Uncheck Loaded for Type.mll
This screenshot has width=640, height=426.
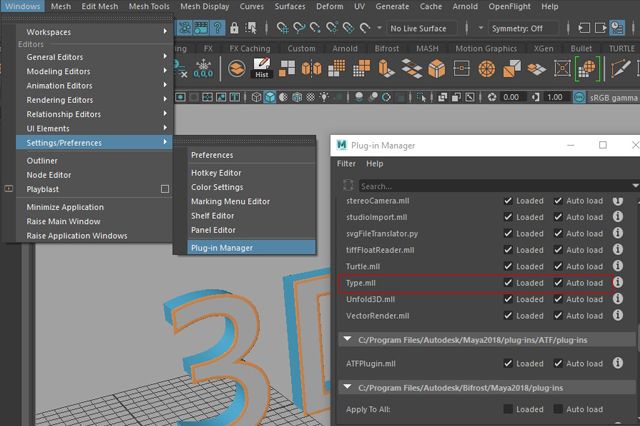click(508, 282)
